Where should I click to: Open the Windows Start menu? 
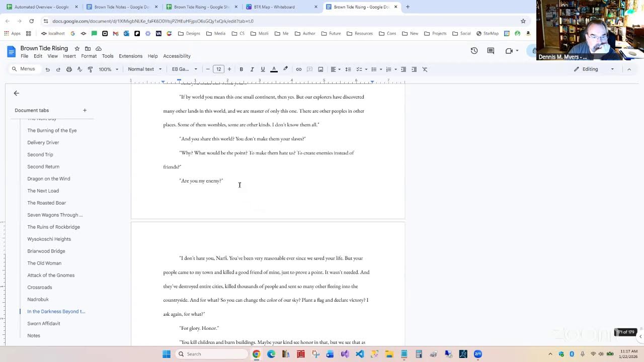pos(167,354)
